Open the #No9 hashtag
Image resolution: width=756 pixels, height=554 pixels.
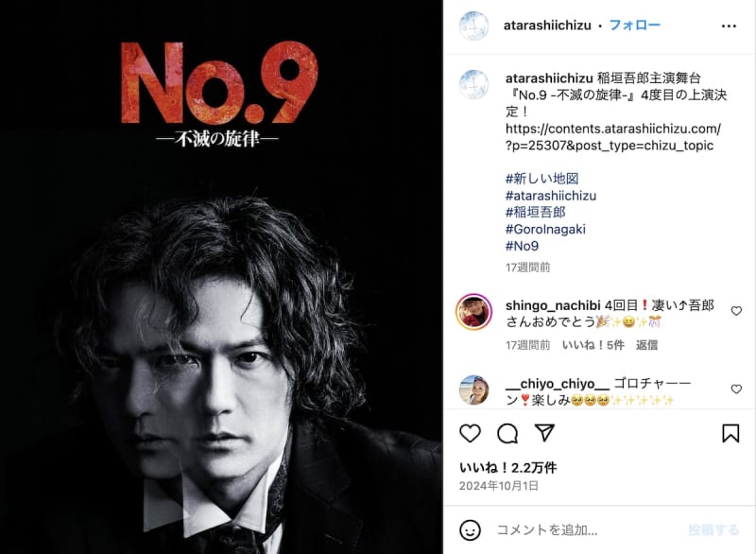pos(522,246)
